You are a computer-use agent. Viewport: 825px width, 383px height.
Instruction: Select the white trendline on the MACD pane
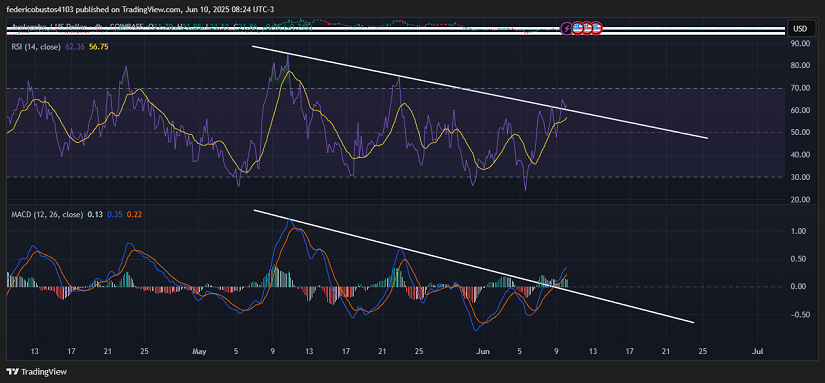[474, 266]
